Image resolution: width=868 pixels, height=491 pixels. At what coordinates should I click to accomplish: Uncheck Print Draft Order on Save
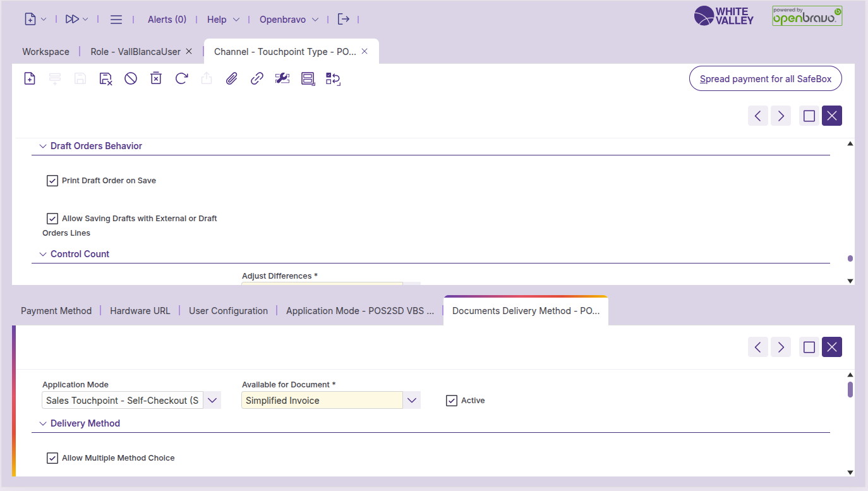(52, 181)
